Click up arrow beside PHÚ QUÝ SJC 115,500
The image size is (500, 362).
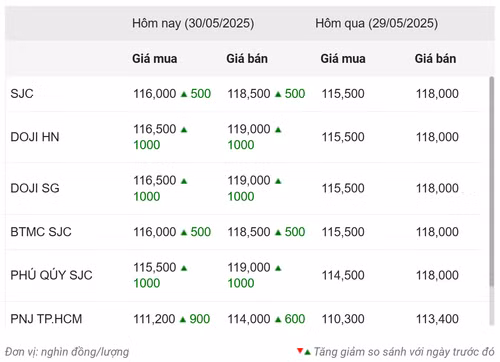(184, 268)
